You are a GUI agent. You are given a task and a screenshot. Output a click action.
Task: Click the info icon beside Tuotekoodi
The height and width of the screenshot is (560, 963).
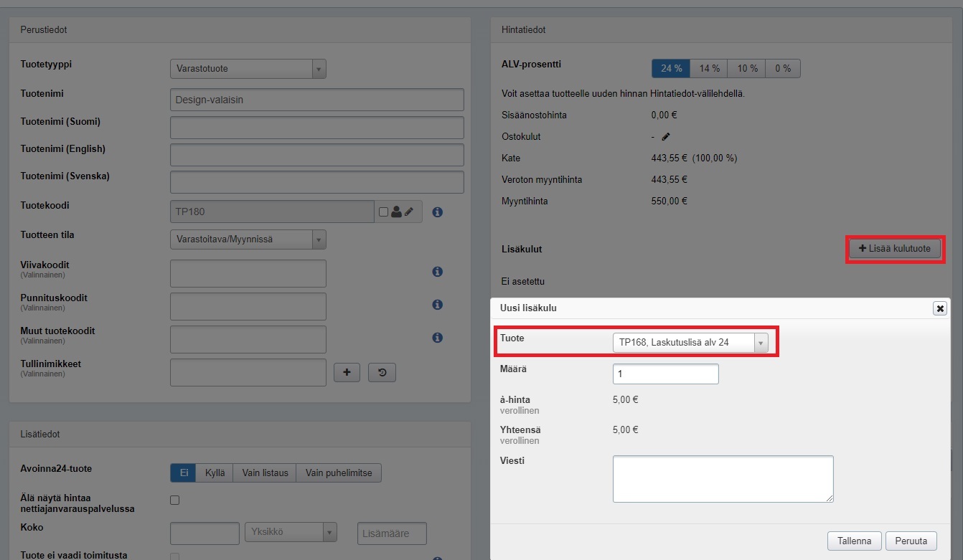pyautogui.click(x=438, y=212)
